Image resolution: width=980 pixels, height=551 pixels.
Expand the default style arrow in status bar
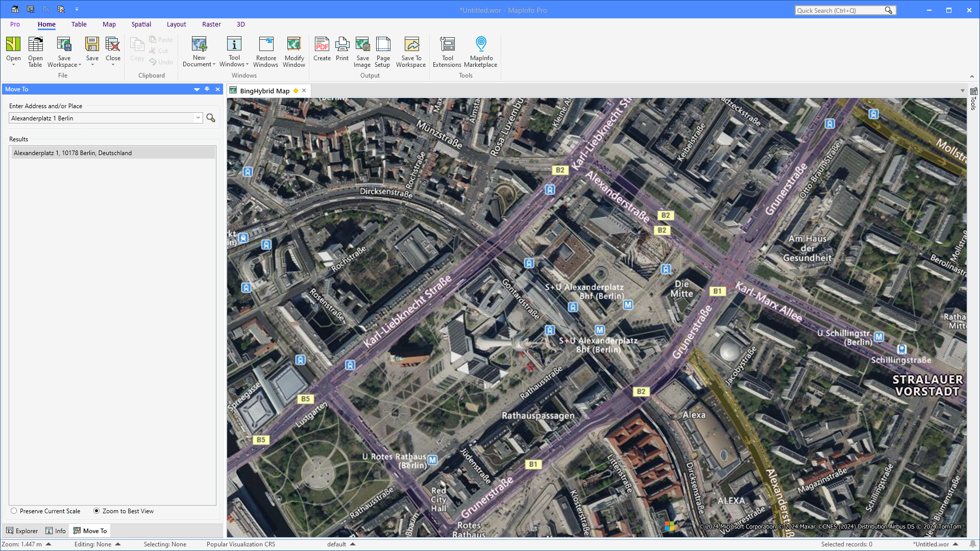(353, 544)
